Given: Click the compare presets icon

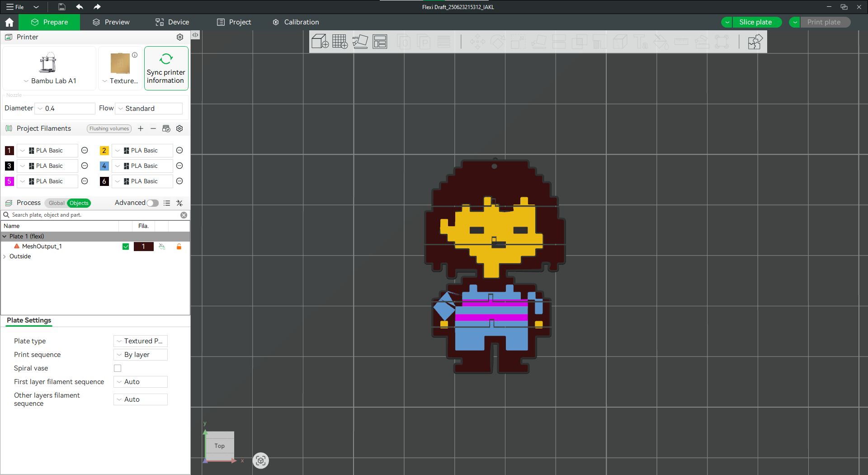Looking at the screenshot, I should (179, 203).
